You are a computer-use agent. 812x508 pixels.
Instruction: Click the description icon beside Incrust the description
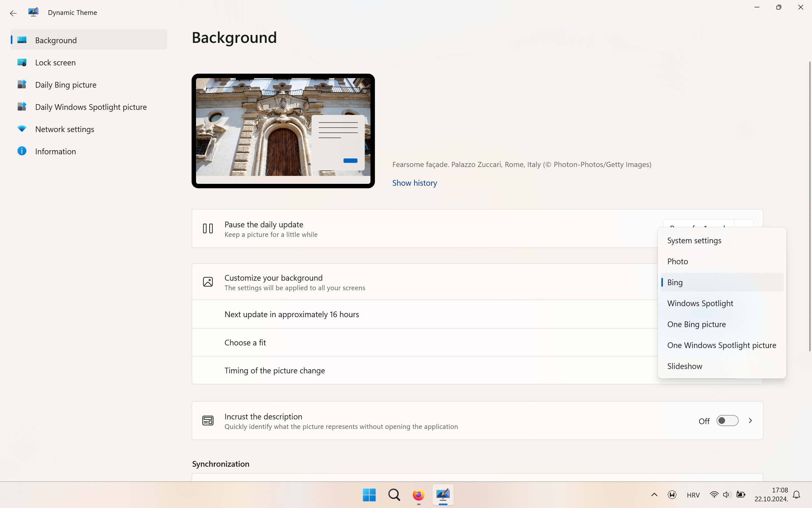pos(208,420)
